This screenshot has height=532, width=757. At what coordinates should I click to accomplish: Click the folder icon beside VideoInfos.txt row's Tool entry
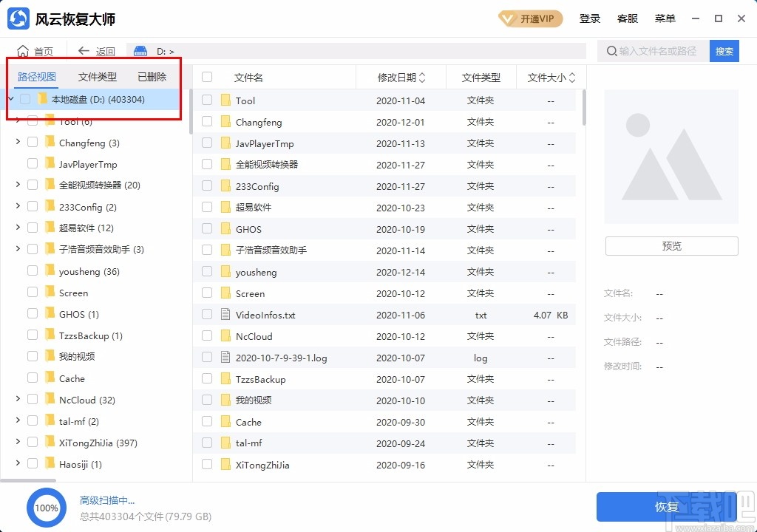[225, 100]
